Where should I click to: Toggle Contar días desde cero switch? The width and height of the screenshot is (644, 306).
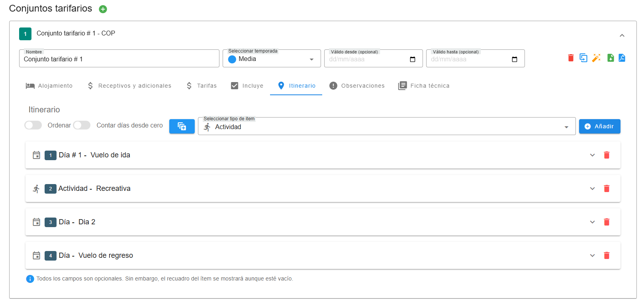coord(82,126)
